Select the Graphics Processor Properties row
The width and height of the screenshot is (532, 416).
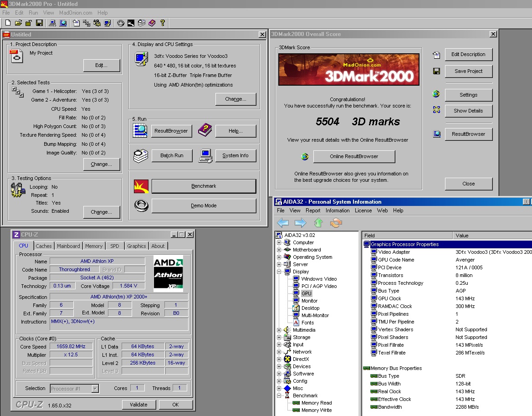point(447,244)
